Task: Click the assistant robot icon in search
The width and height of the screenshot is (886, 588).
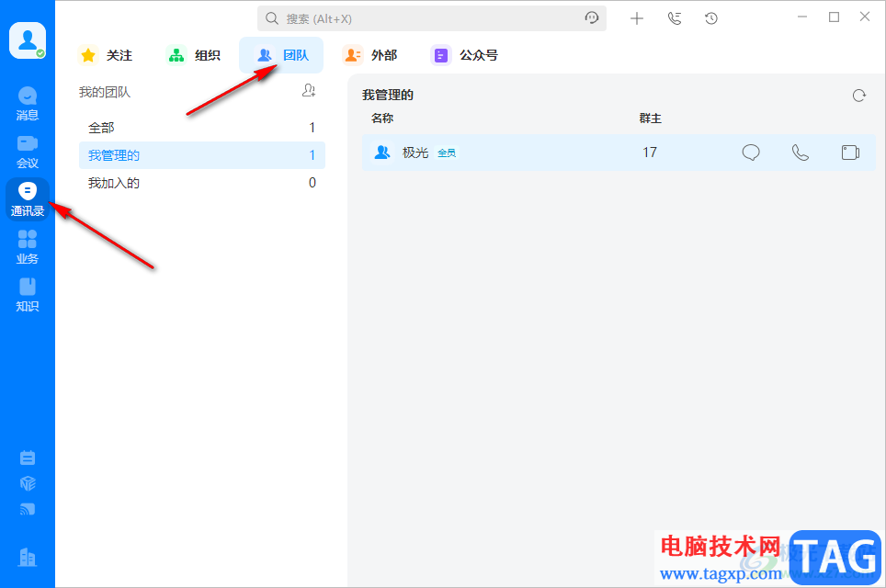Action: 591,18
